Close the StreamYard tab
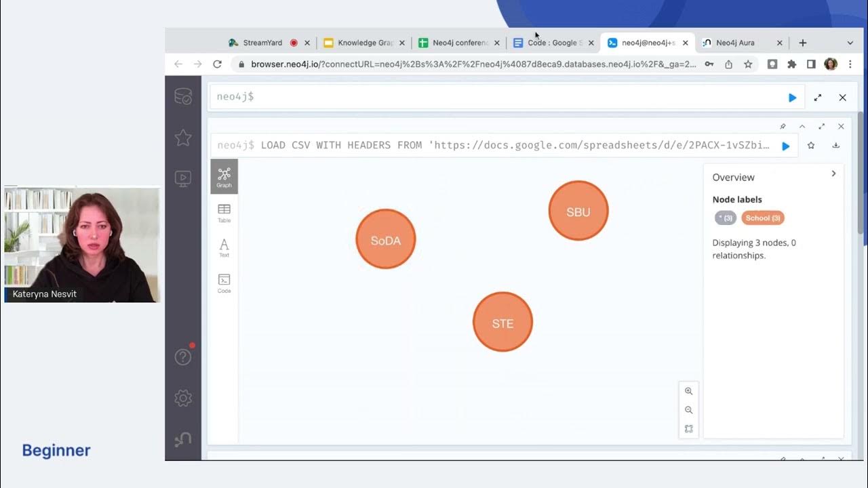Screen dimensions: 868x488 [x=307, y=43]
